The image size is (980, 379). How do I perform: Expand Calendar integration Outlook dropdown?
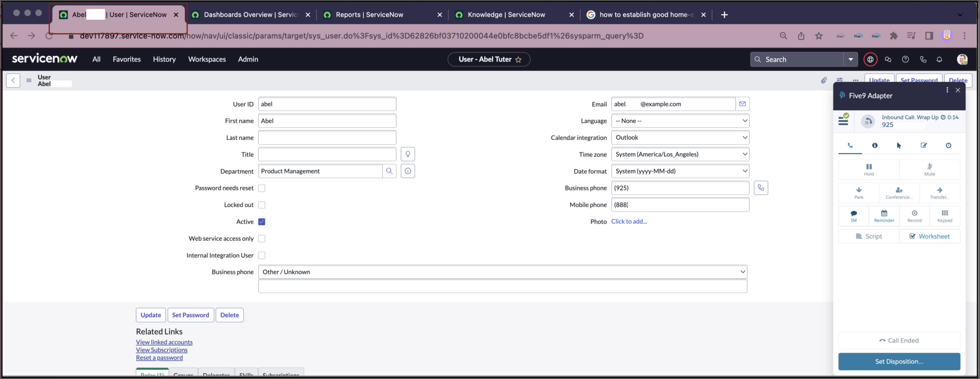pyautogui.click(x=680, y=137)
